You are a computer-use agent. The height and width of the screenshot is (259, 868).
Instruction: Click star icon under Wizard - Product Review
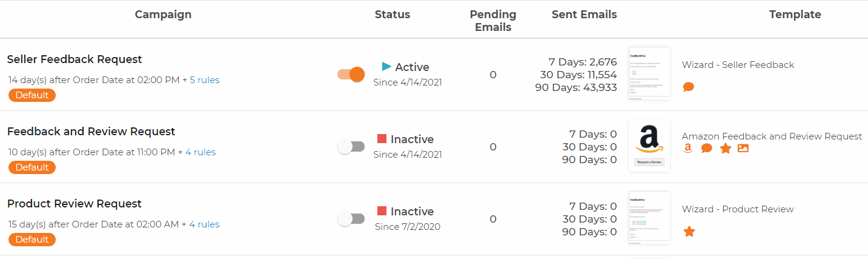[689, 231]
